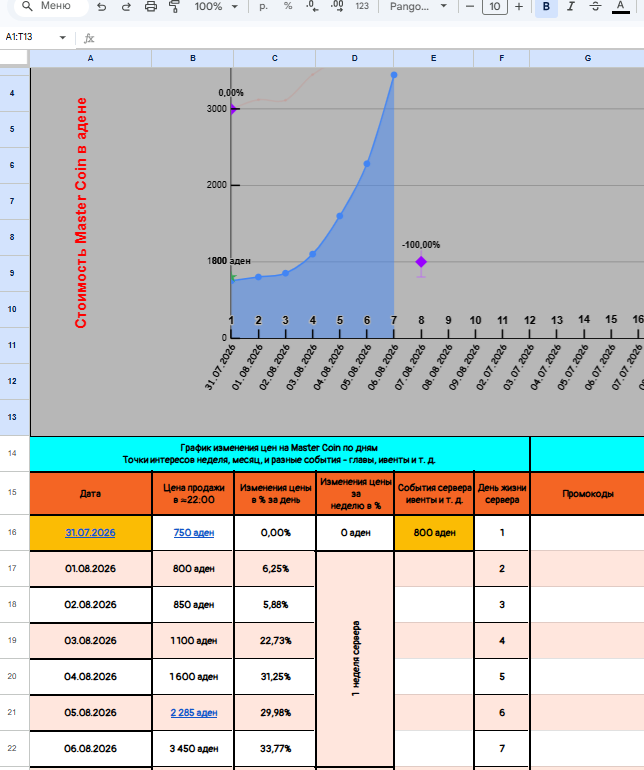Open the text color picker
Image resolution: width=644 pixels, height=770 pixels.
click(x=620, y=7)
